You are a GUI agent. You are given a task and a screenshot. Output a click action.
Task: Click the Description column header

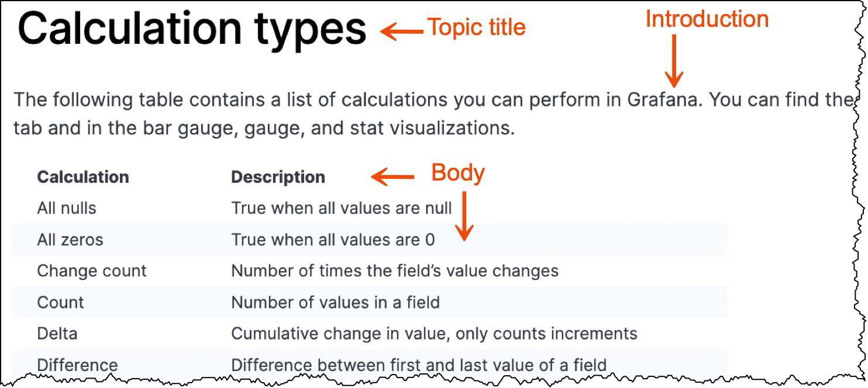coord(278,177)
